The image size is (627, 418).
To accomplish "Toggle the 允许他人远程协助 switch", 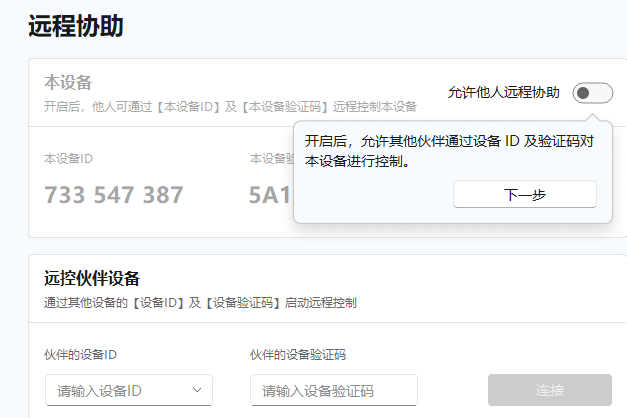I will click(593, 93).
